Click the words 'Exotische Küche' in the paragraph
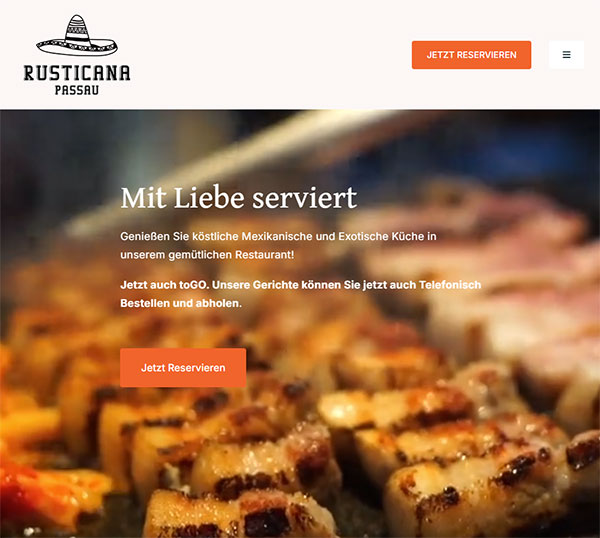The height and width of the screenshot is (538, 600). tap(381, 236)
